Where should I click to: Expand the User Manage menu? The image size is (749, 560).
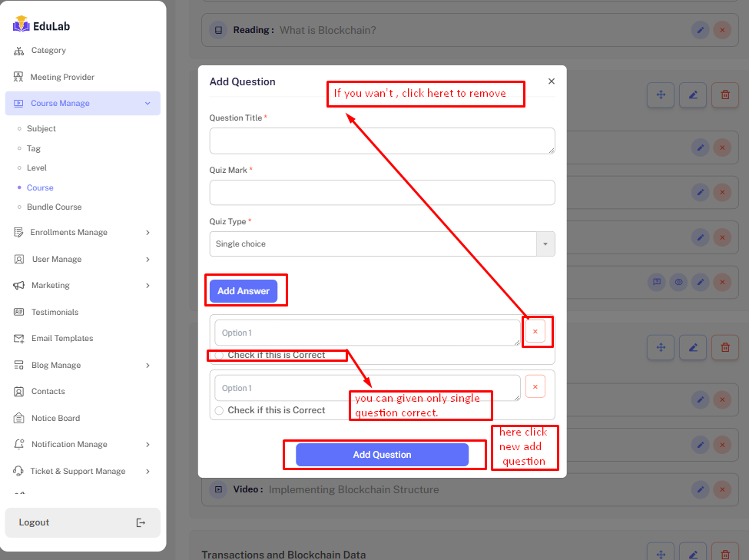point(147,260)
